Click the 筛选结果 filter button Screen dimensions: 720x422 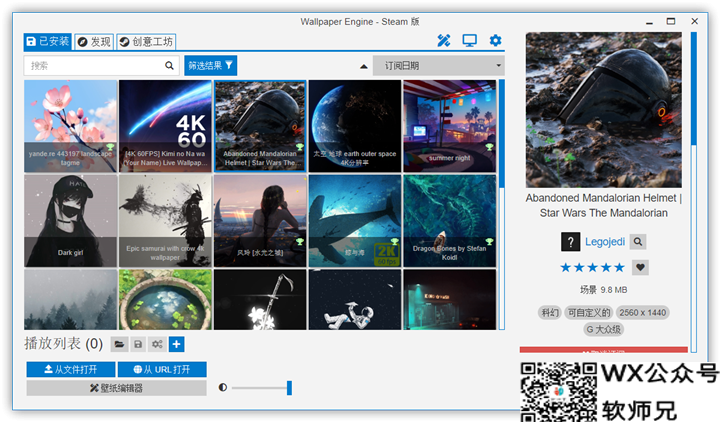(211, 66)
